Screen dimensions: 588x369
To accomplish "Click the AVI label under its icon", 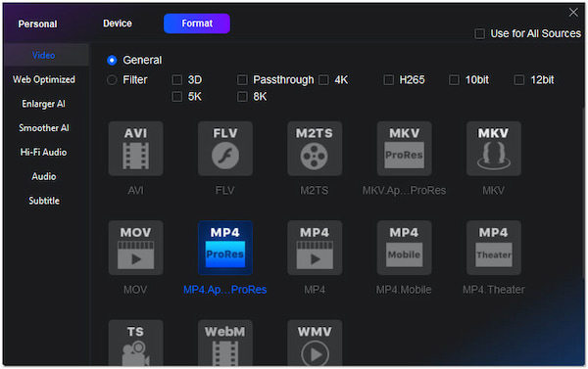I will coord(136,190).
